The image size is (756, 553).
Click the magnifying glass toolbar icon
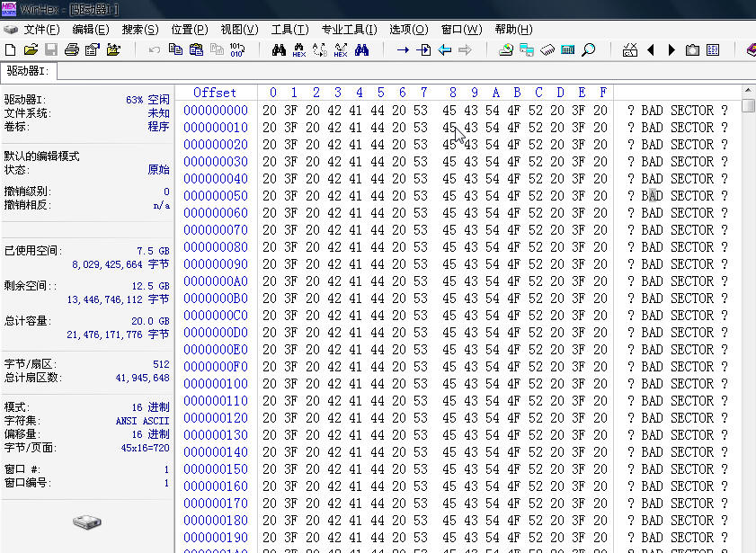click(589, 50)
